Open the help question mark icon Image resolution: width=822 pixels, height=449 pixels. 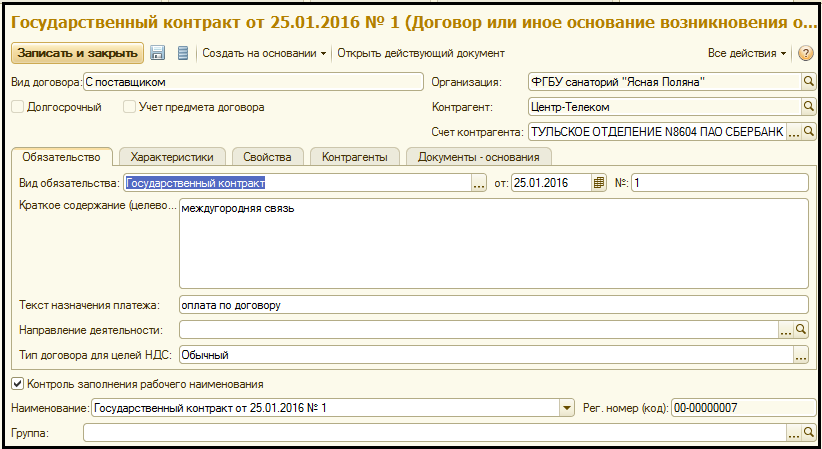(x=806, y=53)
